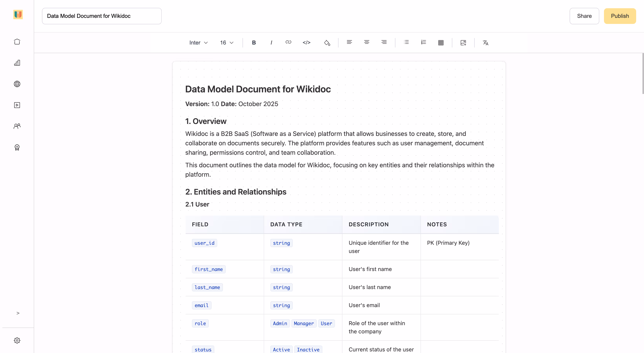Open the Inter font family dropdown
Image resolution: width=644 pixels, height=353 pixels.
[x=198, y=43]
